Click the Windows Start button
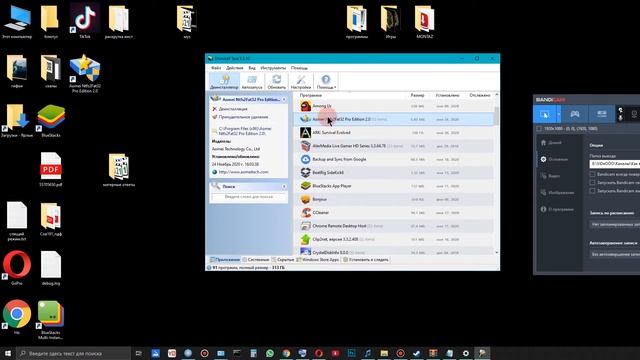This screenshot has height=360, width=640. tap(8, 353)
